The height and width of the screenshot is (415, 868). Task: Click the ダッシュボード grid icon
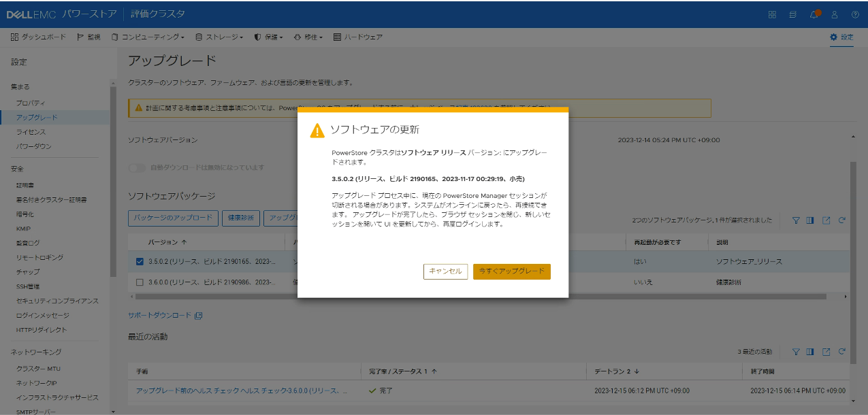pos(14,37)
